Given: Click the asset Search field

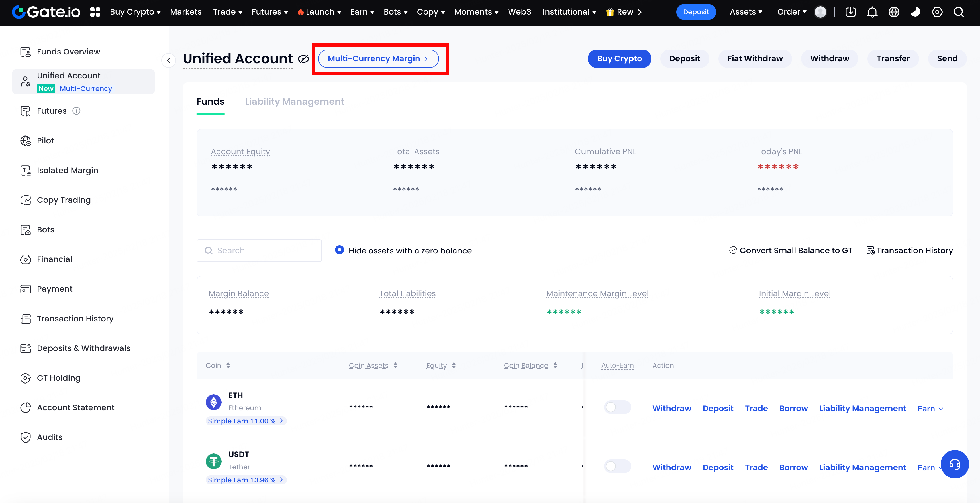Looking at the screenshot, I should point(259,250).
